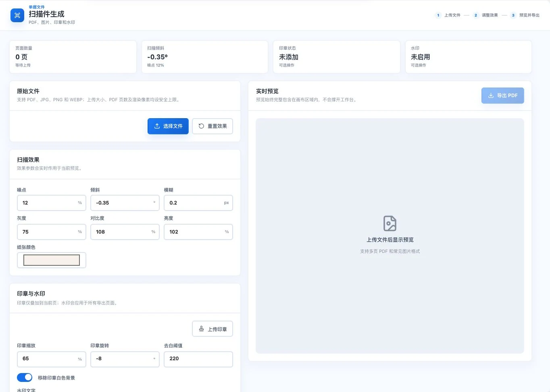The height and width of the screenshot is (392, 550).
Task: Click the 页面数量 stat card
Action: tap(73, 57)
